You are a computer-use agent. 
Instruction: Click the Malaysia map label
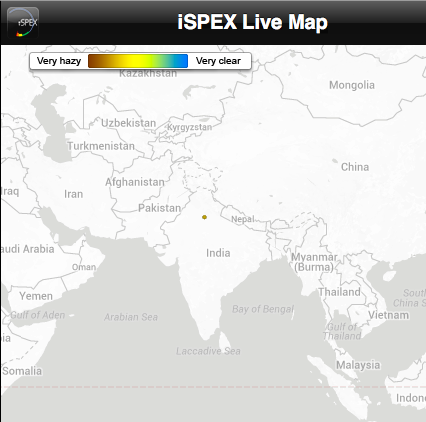[x=358, y=365]
